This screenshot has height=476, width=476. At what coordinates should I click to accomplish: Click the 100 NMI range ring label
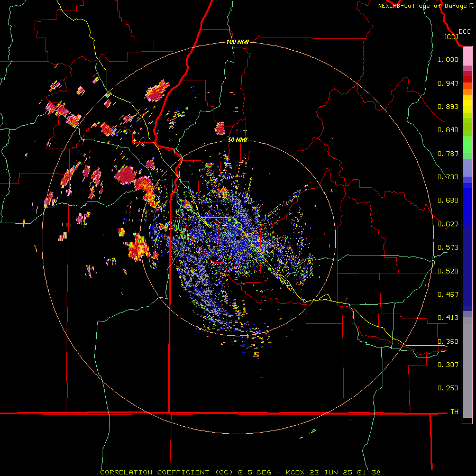coord(237,42)
